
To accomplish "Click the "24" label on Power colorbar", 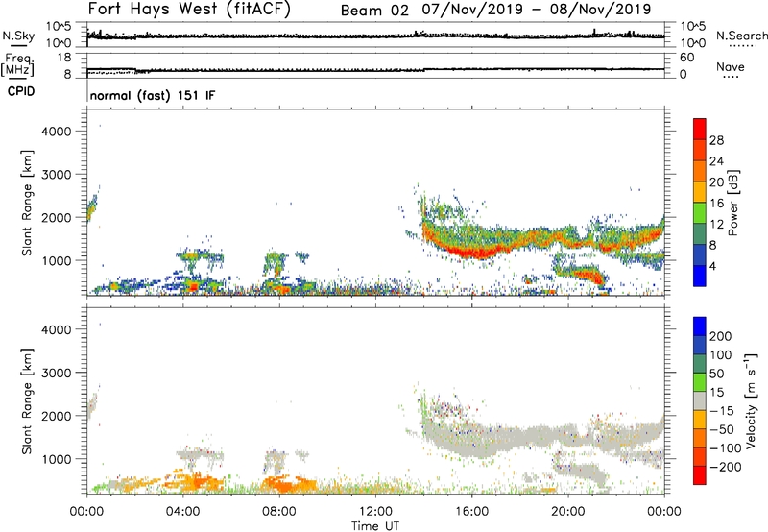I will [716, 161].
